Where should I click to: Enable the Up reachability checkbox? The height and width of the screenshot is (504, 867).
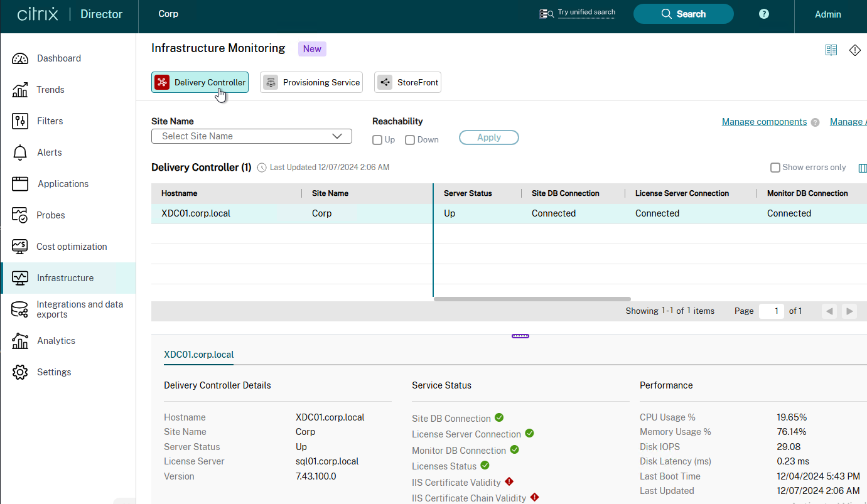point(377,140)
